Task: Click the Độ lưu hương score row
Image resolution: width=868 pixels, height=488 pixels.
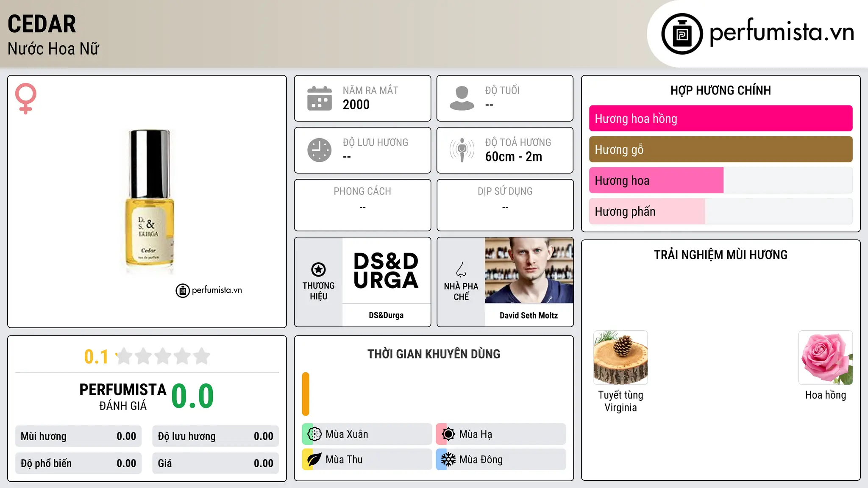Action: pos(216,436)
